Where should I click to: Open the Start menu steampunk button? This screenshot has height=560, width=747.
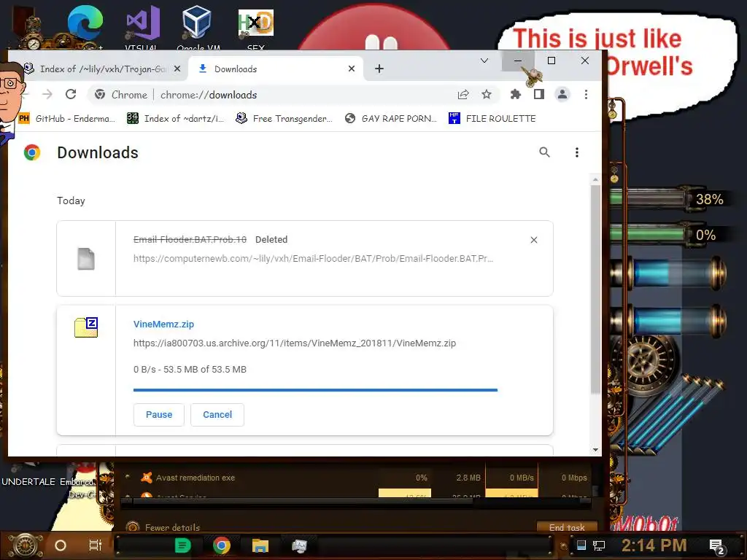26,545
